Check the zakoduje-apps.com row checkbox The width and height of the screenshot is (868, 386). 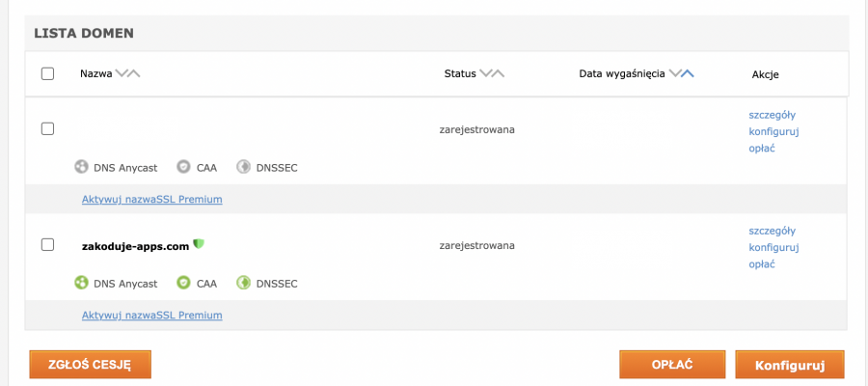coord(47,245)
